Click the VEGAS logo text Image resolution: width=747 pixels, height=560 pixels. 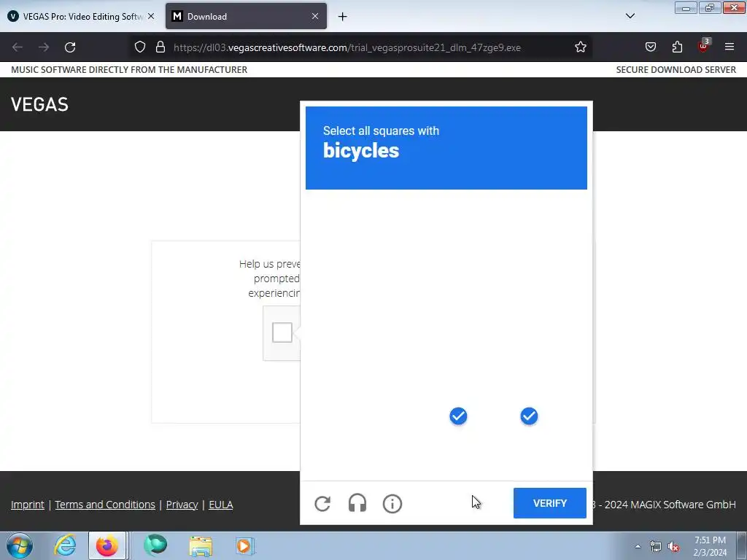pos(39,104)
